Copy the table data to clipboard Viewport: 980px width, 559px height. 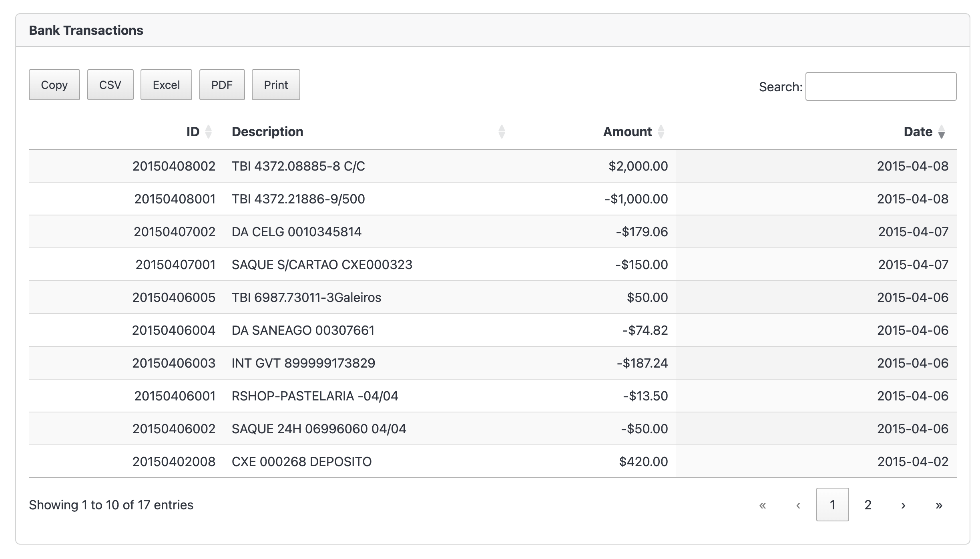coord(54,85)
